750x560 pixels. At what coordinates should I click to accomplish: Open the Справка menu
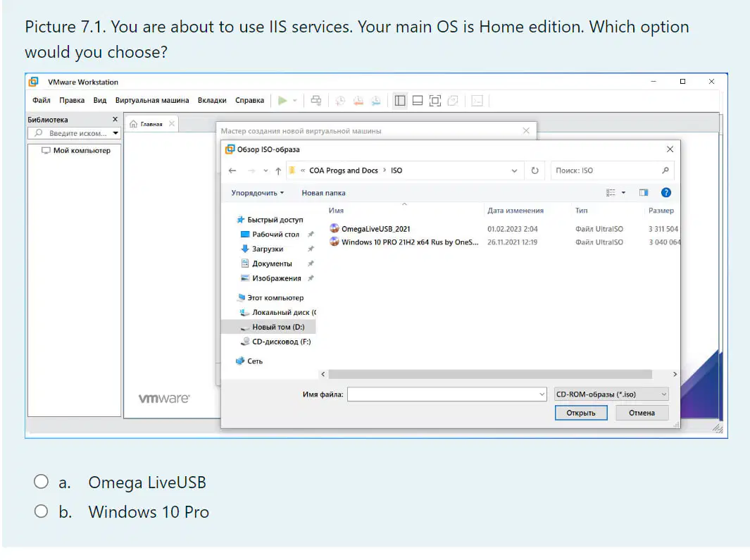click(249, 100)
